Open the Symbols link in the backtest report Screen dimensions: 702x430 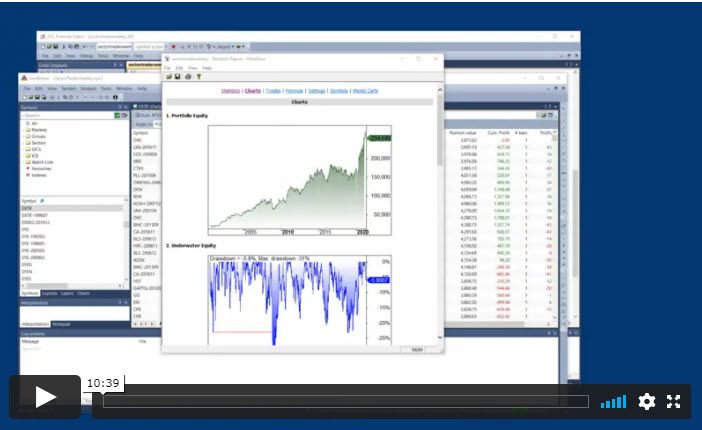click(339, 91)
